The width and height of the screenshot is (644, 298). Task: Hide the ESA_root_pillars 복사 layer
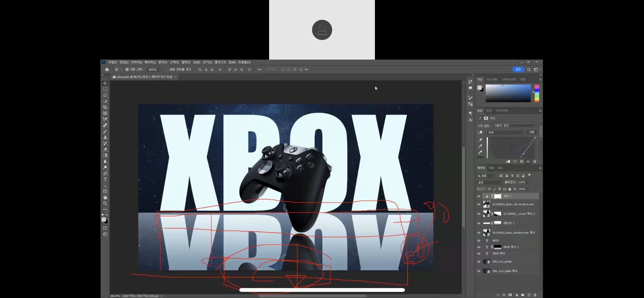479,271
